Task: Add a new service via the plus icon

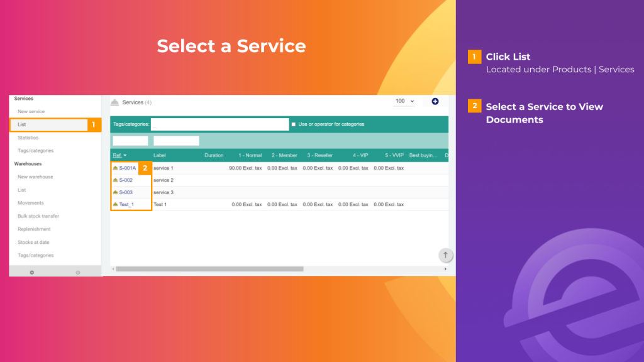Action: pyautogui.click(x=435, y=101)
